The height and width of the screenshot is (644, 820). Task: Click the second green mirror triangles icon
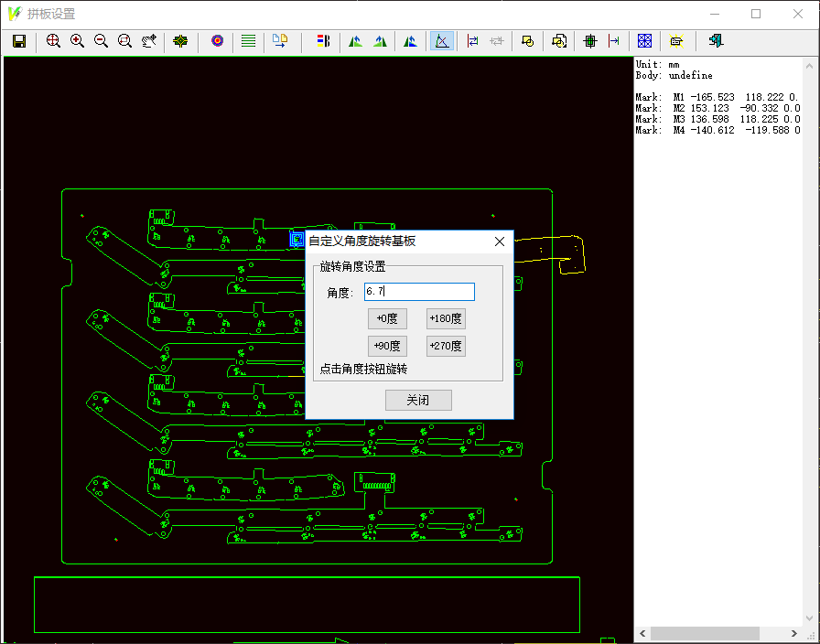pos(380,41)
